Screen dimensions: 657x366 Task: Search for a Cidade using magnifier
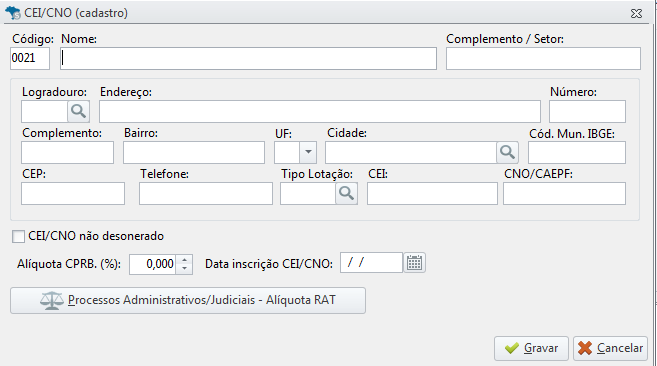(507, 152)
